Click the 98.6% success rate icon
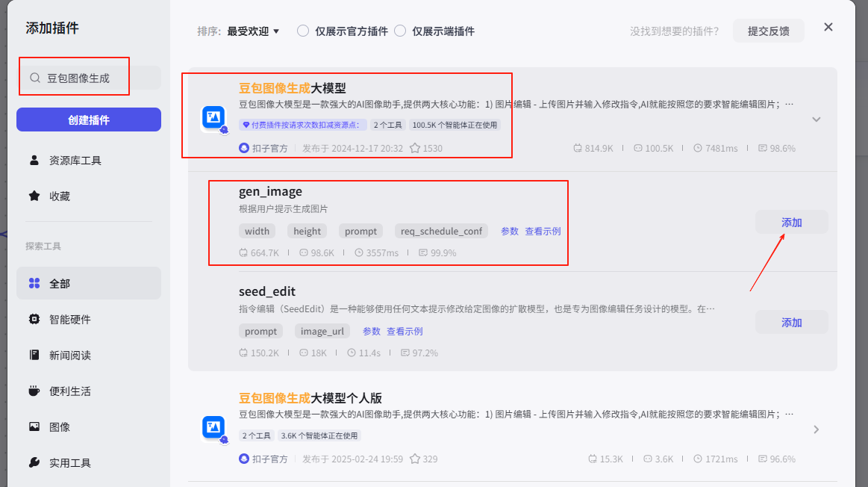Screen dimensions: 868x487 [x=762, y=148]
